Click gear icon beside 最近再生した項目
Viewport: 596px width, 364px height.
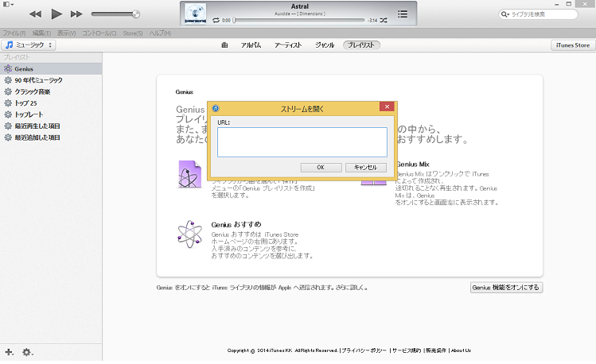[x=8, y=126]
